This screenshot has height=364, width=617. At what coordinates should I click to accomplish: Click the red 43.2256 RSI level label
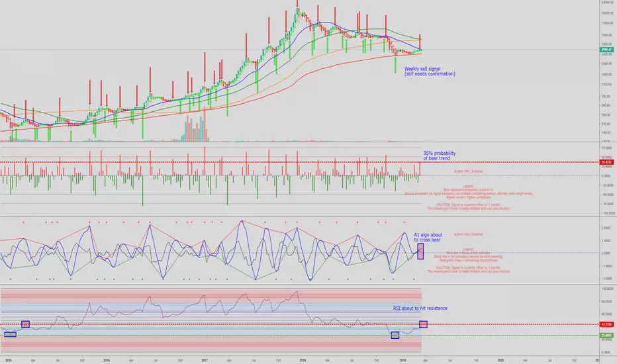[606, 324]
